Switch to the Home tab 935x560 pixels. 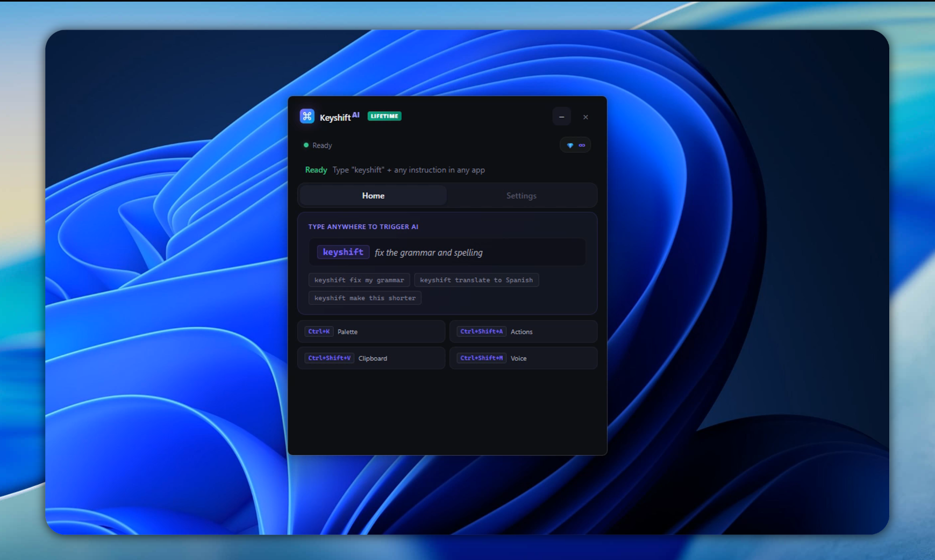(373, 196)
